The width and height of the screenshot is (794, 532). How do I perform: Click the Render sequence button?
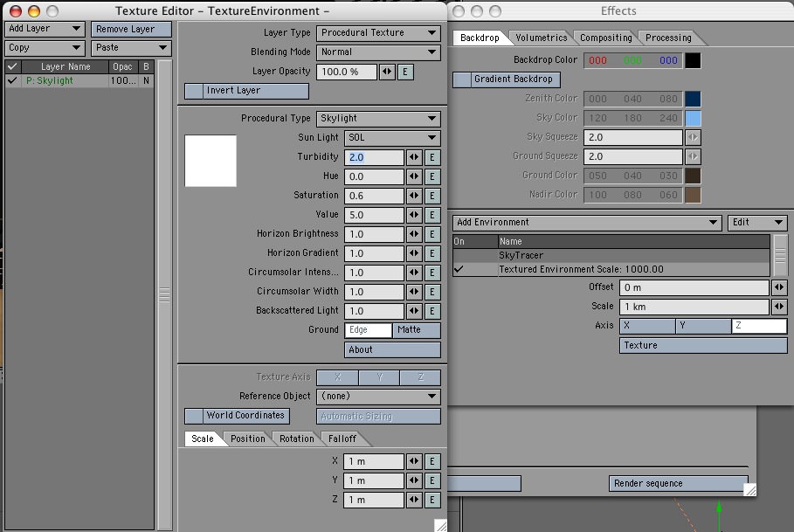coord(679,484)
